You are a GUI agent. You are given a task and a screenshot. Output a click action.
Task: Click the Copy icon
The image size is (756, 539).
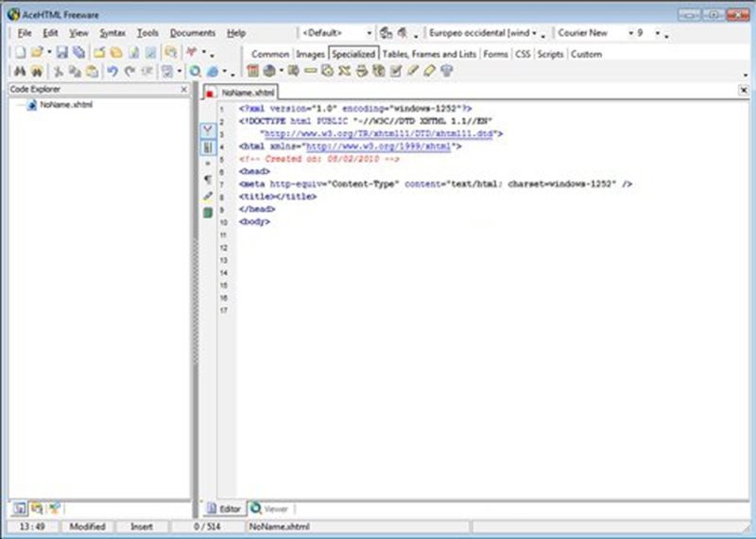(75, 71)
